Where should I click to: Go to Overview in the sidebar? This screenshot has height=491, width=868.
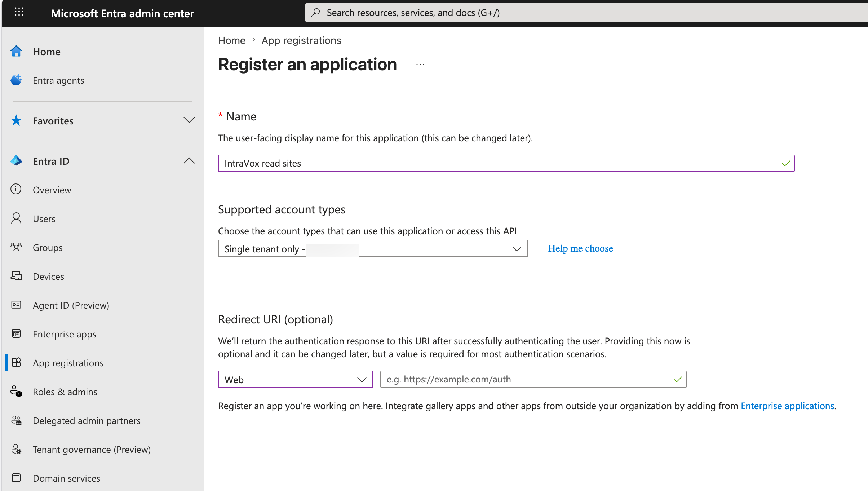click(x=52, y=190)
